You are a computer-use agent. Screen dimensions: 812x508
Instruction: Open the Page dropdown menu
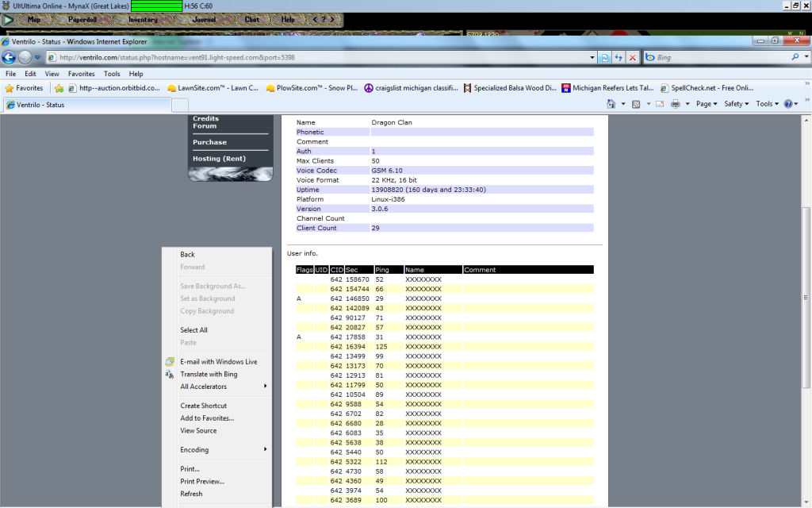[x=707, y=104]
